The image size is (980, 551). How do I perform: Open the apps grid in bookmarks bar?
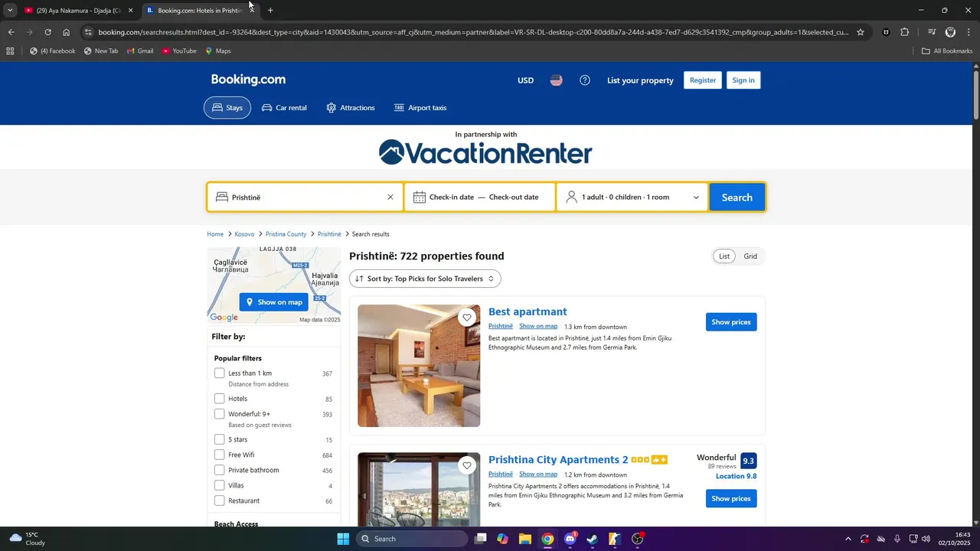(x=10, y=51)
